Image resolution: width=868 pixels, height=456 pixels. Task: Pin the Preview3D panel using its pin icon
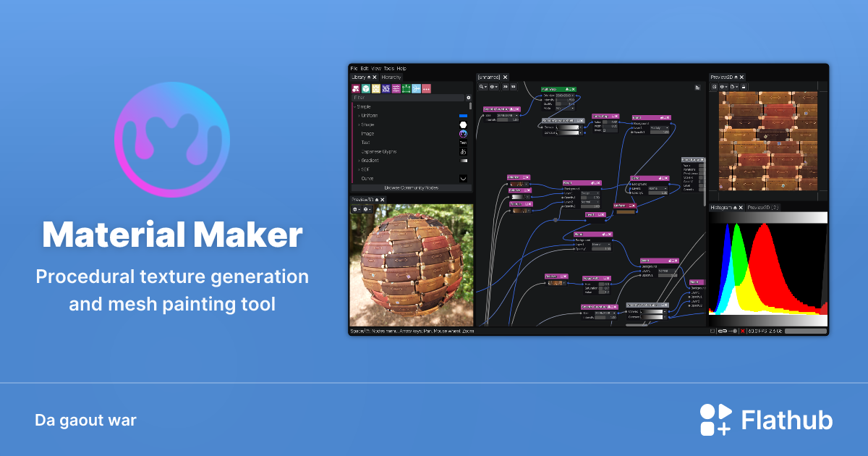[376, 200]
